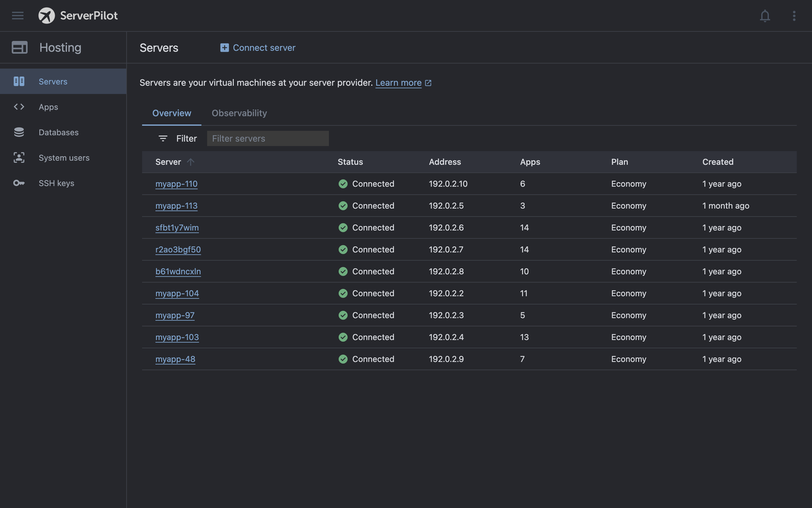Click the address 192.0.2.10
The width and height of the screenshot is (812, 508).
point(448,184)
